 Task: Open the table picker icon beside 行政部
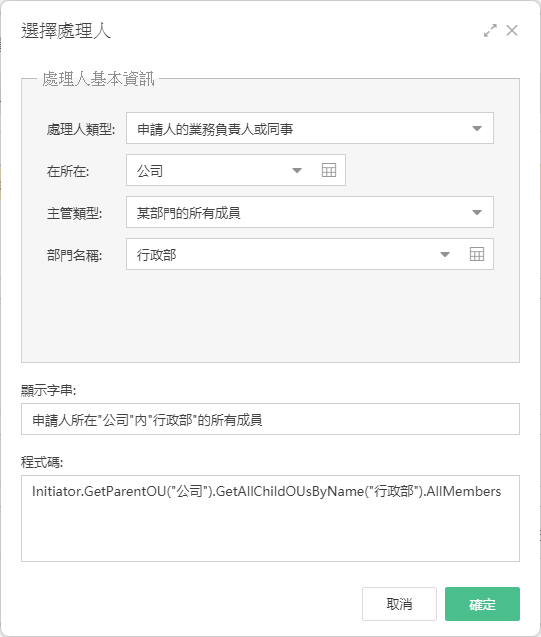[x=476, y=254]
